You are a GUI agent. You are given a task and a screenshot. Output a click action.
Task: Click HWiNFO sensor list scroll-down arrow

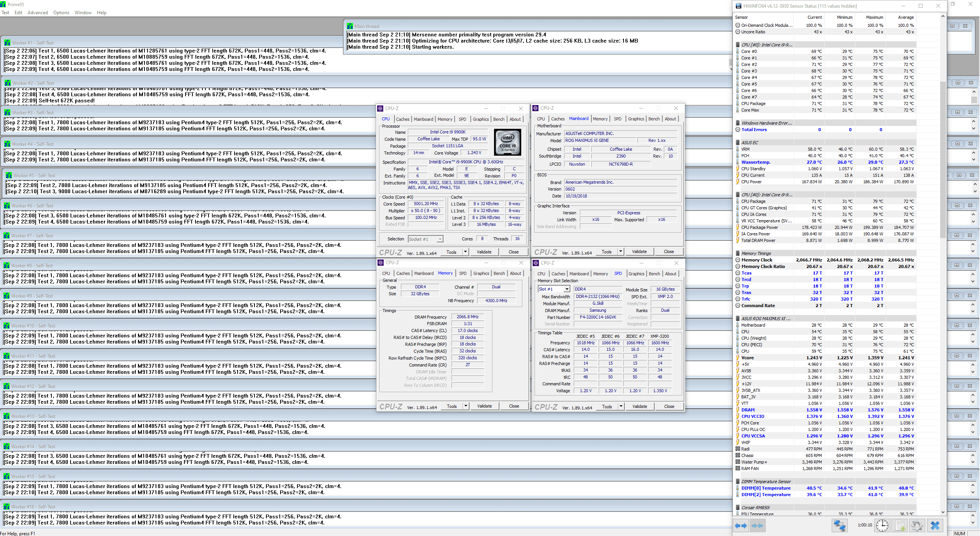pos(943,512)
